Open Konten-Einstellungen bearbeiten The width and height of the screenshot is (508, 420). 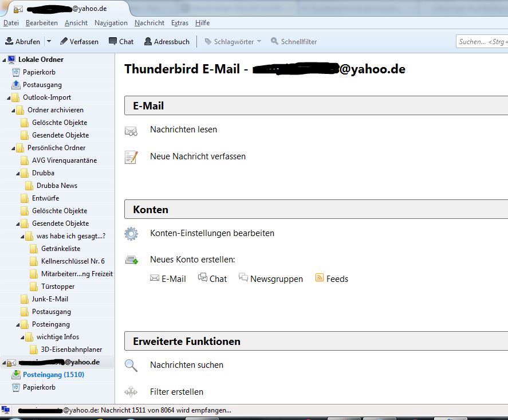pos(212,233)
